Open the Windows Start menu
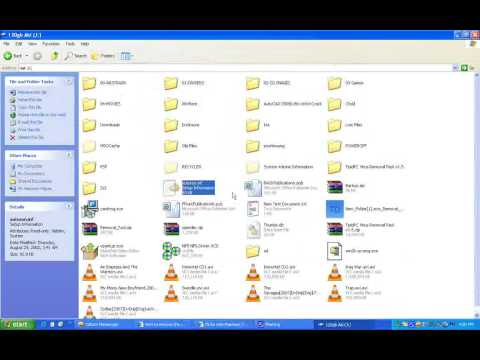Viewport: 480px width, 360px height. pos(17,324)
